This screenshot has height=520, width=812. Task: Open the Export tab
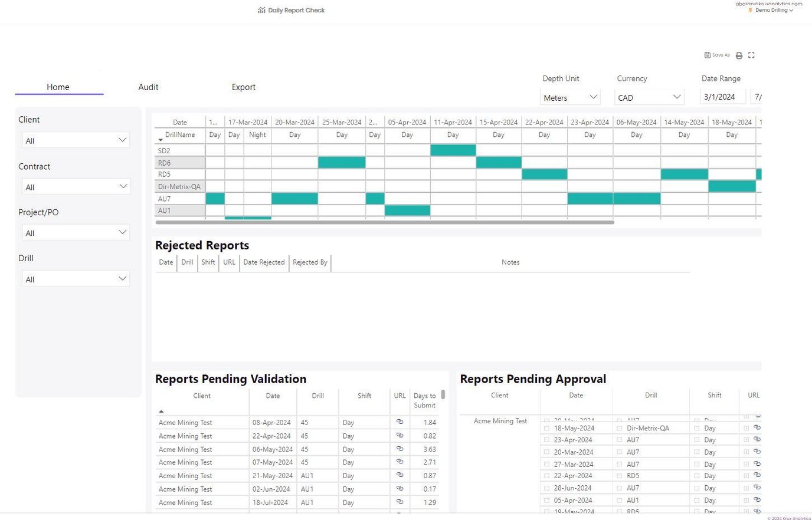243,87
